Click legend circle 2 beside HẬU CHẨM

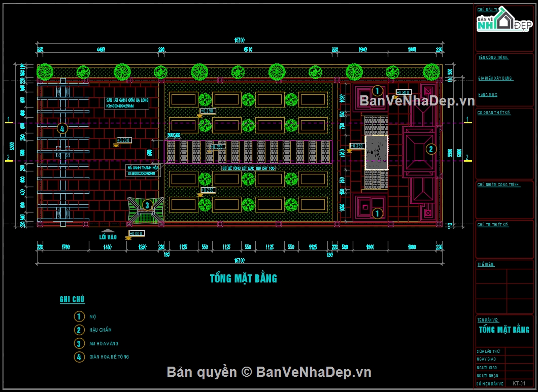coord(79,330)
